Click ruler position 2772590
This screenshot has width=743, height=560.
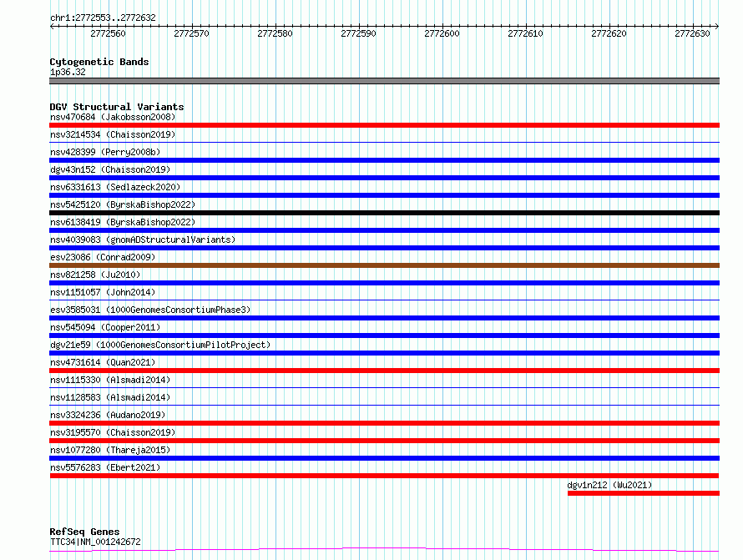point(358,33)
